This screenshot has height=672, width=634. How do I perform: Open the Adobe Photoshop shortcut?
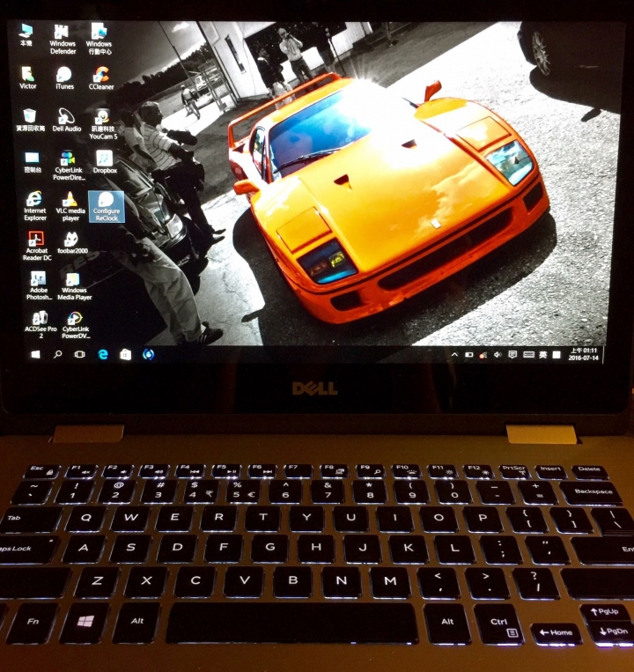[x=39, y=285]
